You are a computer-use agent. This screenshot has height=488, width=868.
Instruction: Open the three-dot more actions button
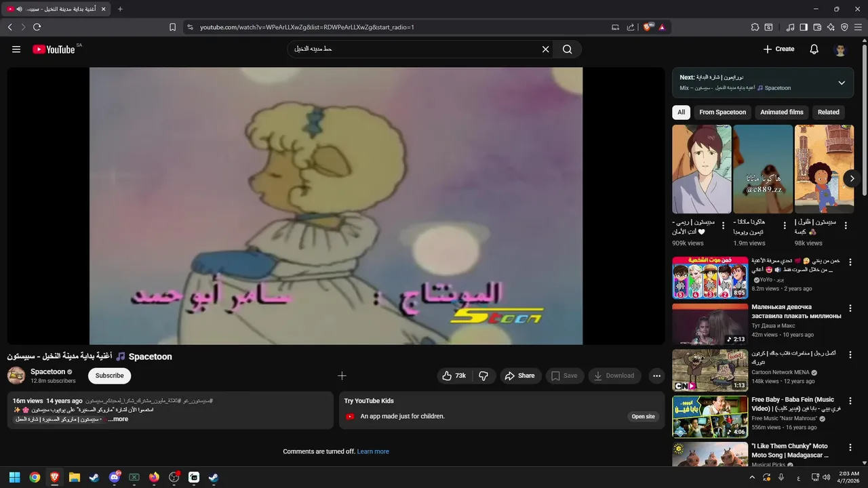tap(656, 375)
